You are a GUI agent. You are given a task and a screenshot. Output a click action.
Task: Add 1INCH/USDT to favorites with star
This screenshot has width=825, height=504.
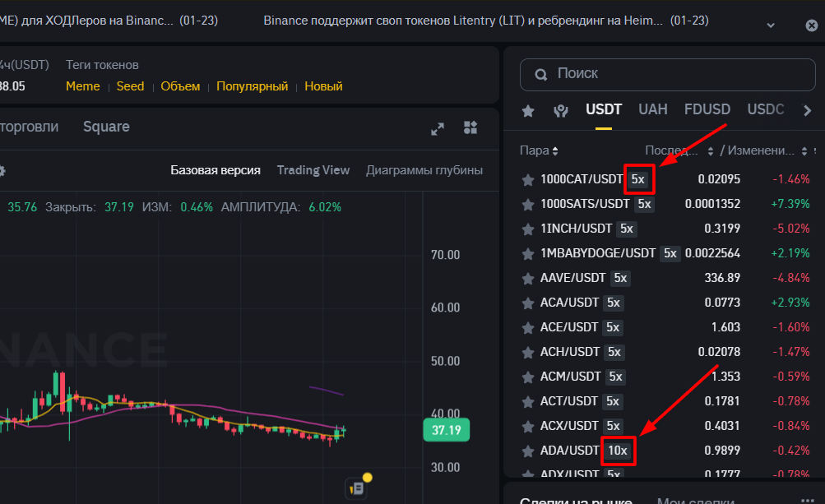528,229
